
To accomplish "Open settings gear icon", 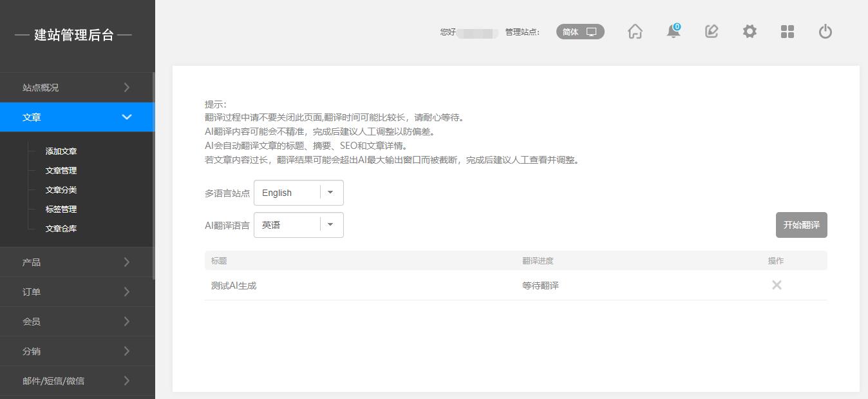I will tap(750, 32).
